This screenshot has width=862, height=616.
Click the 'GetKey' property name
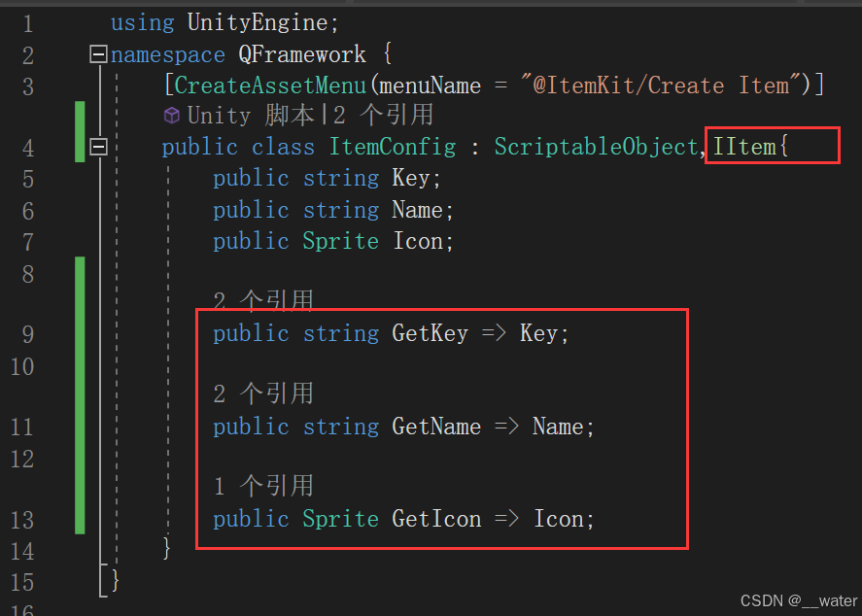tap(430, 333)
